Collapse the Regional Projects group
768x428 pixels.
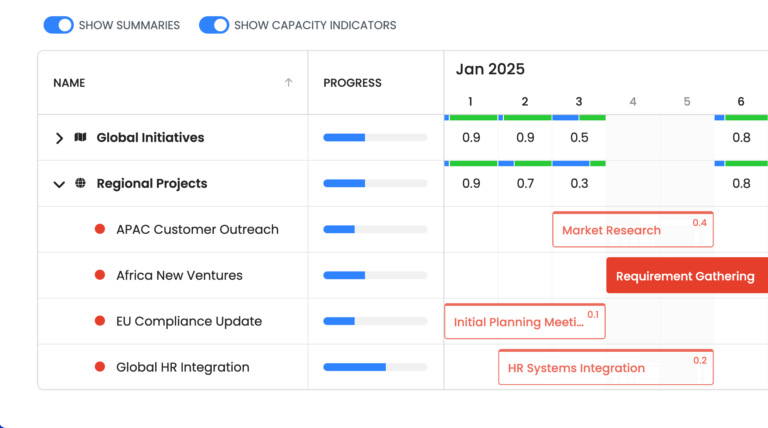[x=59, y=184]
